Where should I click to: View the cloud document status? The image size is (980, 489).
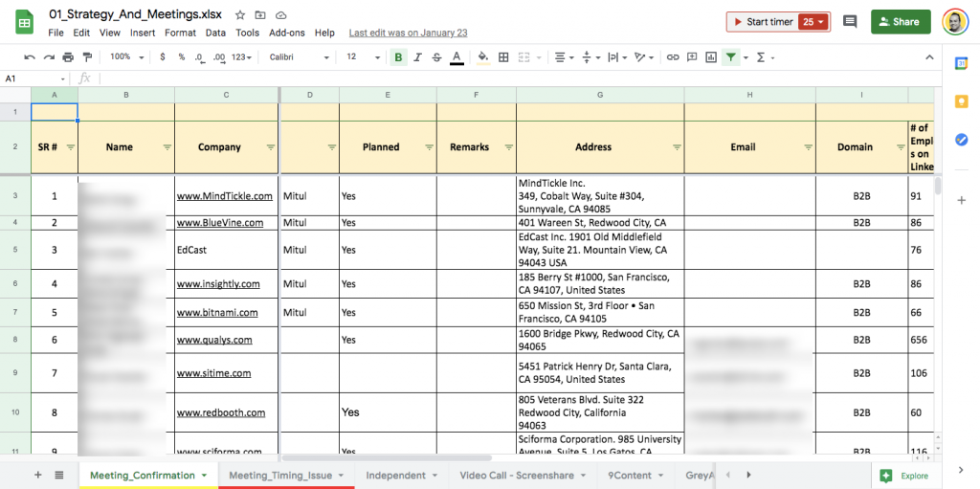[280, 15]
